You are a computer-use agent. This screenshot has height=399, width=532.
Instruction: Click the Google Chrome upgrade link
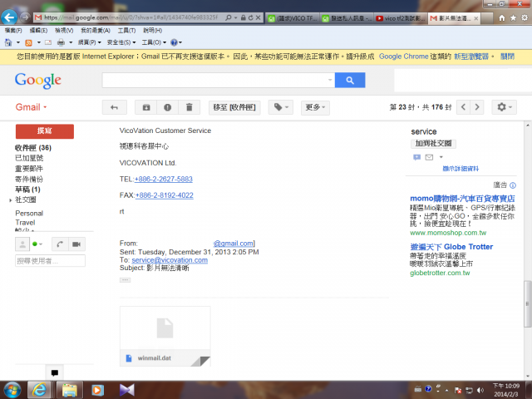pos(403,57)
